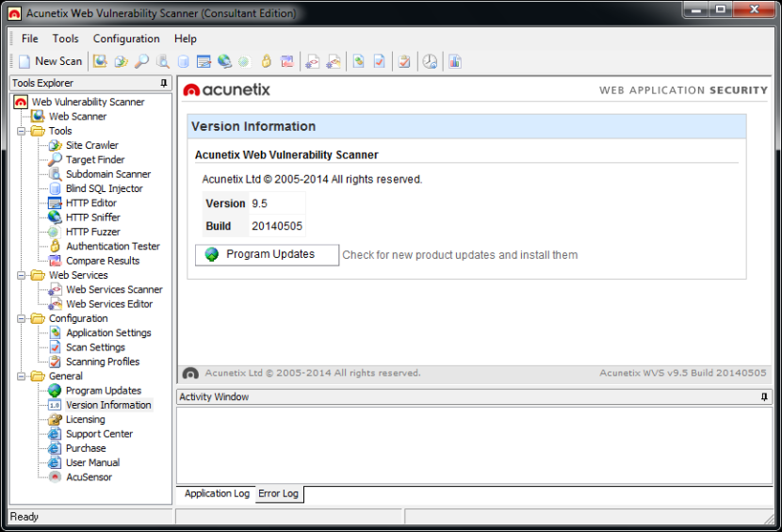Click the Program Updates button
Screen dimensions: 782x532
click(x=267, y=255)
